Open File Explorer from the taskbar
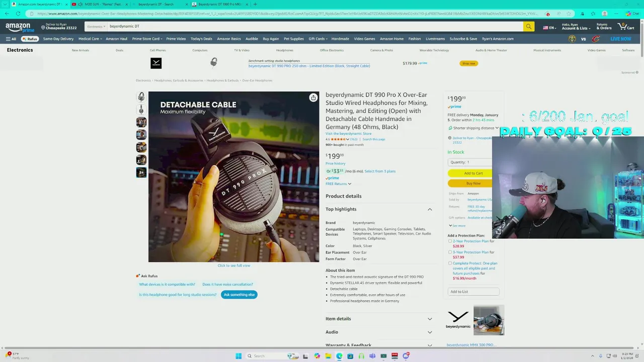This screenshot has height=362, width=644. (328, 356)
